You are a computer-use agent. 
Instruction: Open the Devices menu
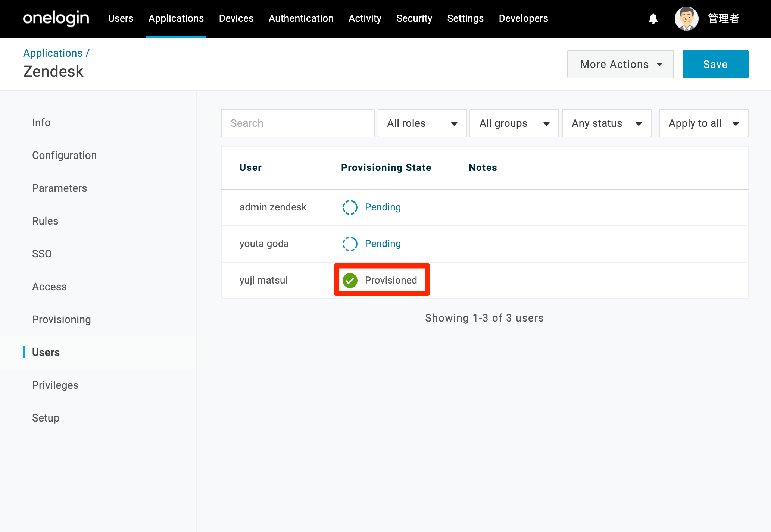click(x=236, y=18)
